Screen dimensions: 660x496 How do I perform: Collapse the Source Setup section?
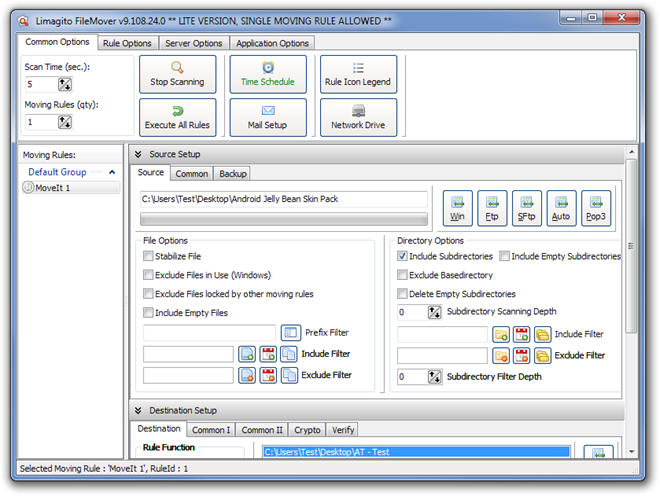tap(138, 155)
